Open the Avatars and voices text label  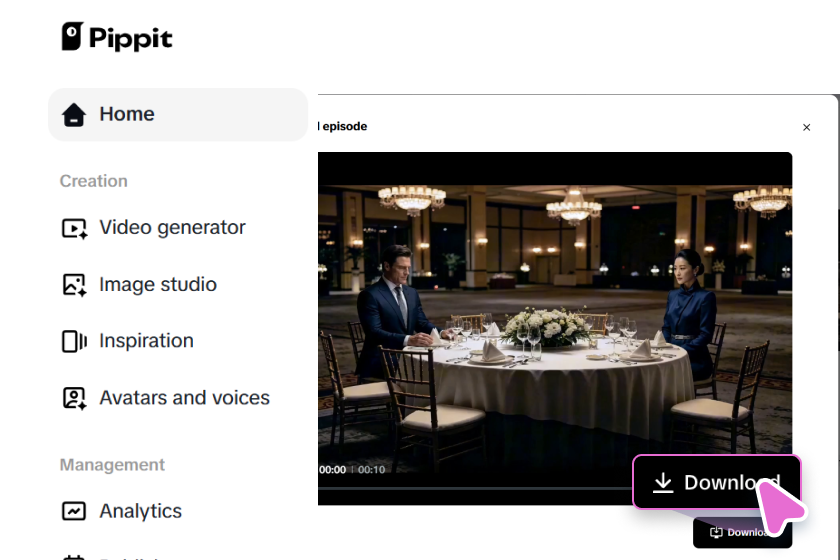[184, 398]
